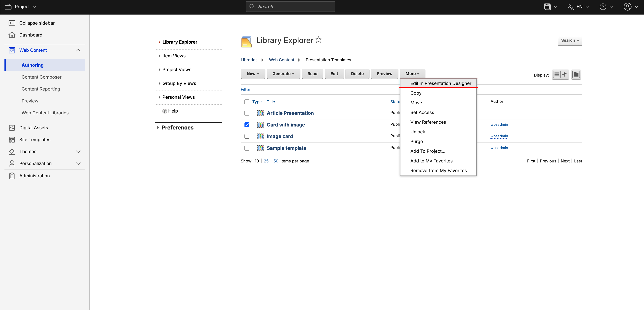Open the Sample template link
This screenshot has width=644, height=310.
(x=286, y=148)
